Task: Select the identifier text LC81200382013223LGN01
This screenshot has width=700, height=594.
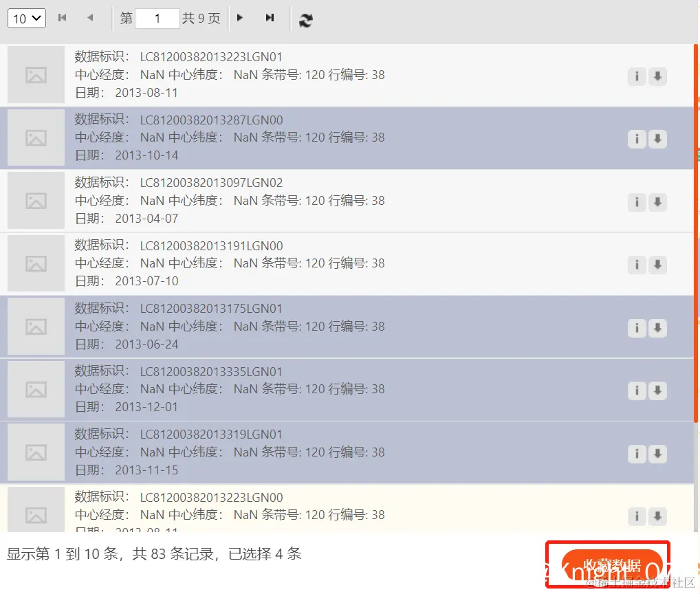Action: 211,57
